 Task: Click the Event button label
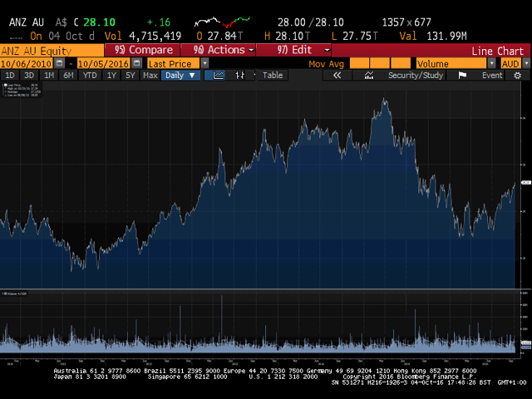pyautogui.click(x=492, y=76)
